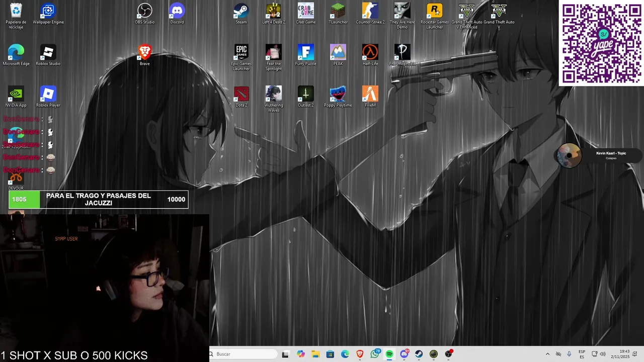The height and width of the screenshot is (362, 644).
Task: Open WhatsApp from the taskbar
Action: (375, 354)
